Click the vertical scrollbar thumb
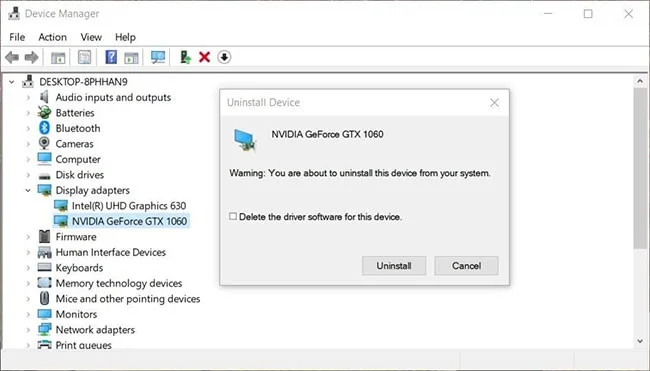 pyautogui.click(x=640, y=168)
